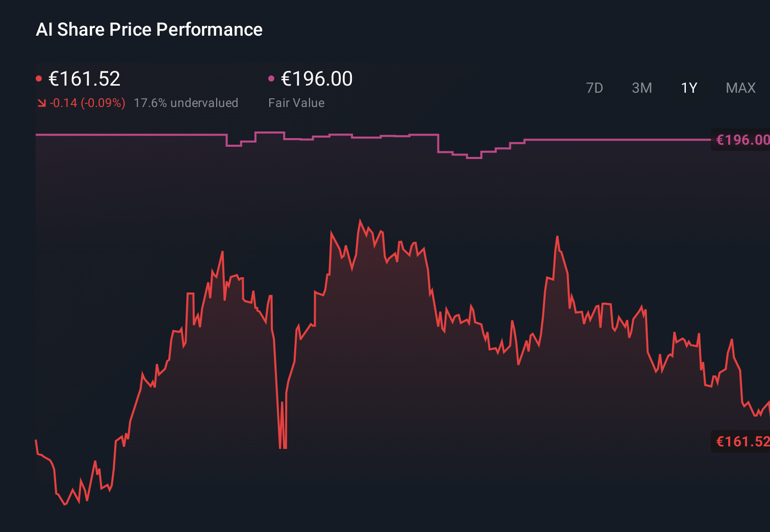Click the decline arrow before -0.14
Viewport: 770px width, 532px height.
(41, 102)
